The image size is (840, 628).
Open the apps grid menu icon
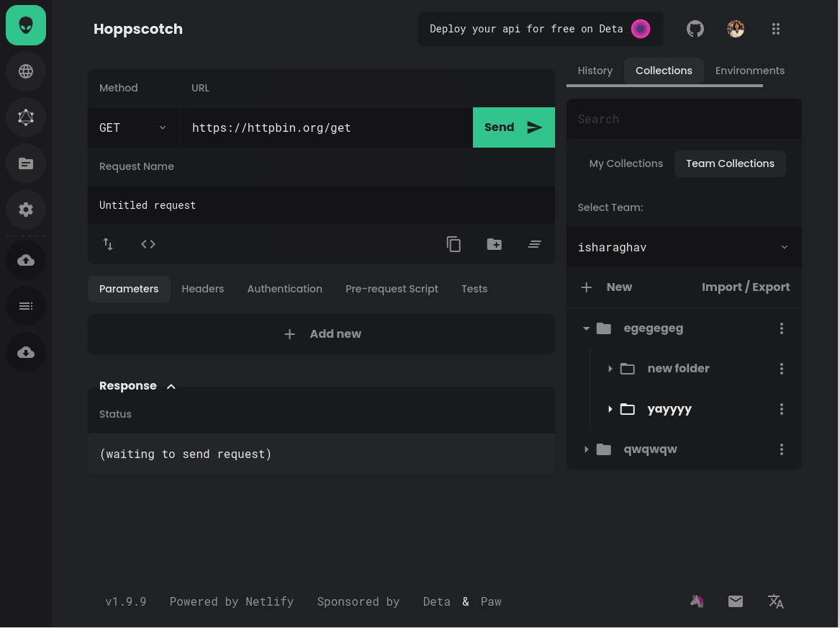point(776,29)
